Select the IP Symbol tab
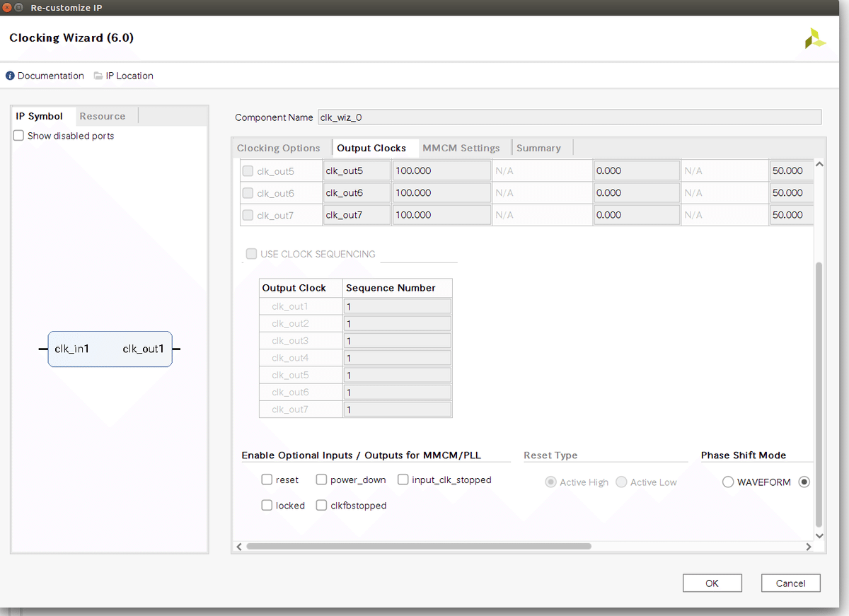Screen dimensions: 849x616 point(40,116)
